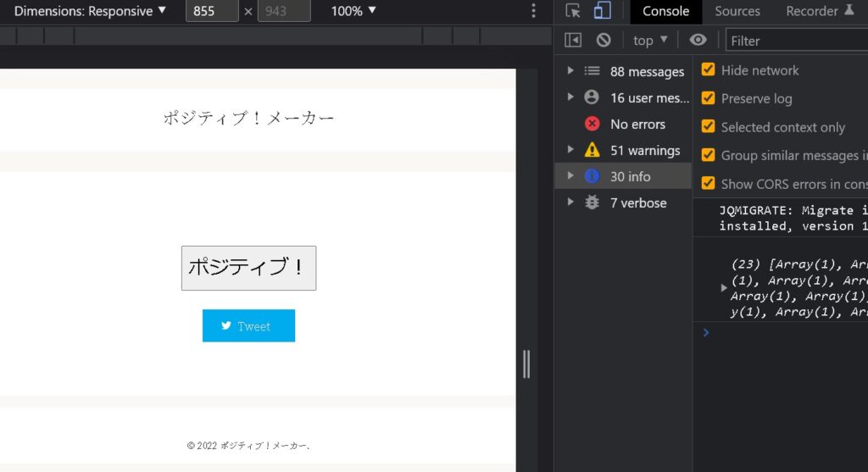868x472 pixels.
Task: Toggle the device toolbar icon
Action: tap(602, 11)
